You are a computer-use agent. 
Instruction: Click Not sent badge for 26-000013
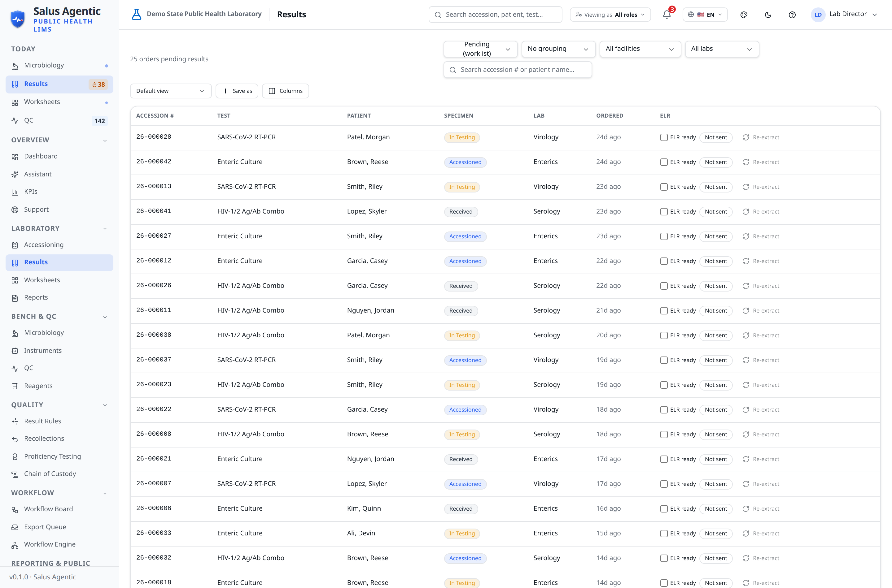click(716, 187)
